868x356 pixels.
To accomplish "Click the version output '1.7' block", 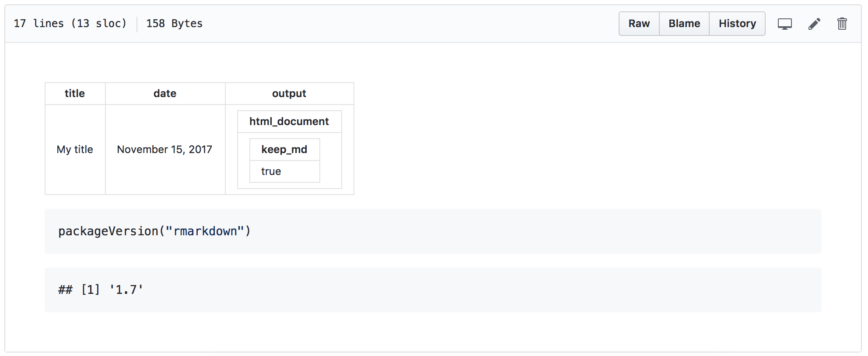I will [100, 289].
